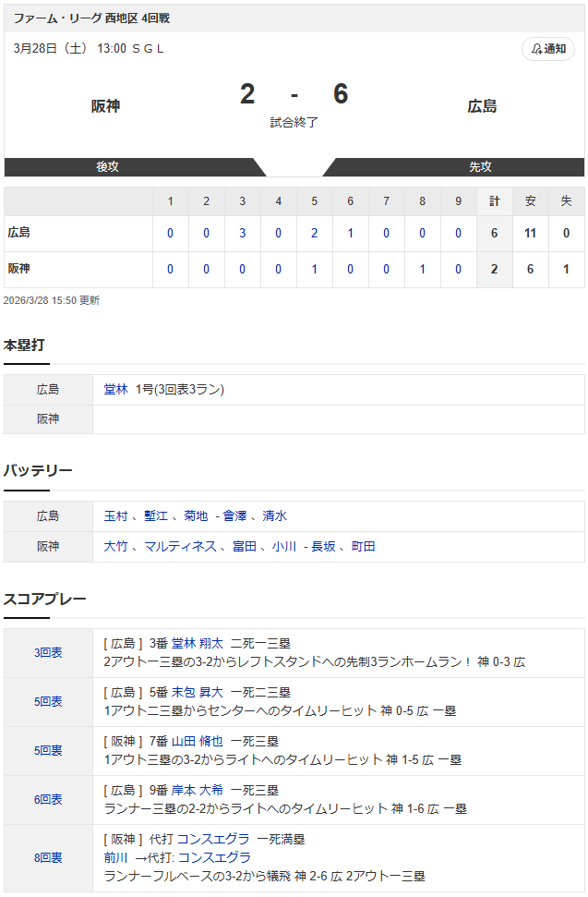Open 堂林 翔太 in score plays

pyautogui.click(x=198, y=644)
